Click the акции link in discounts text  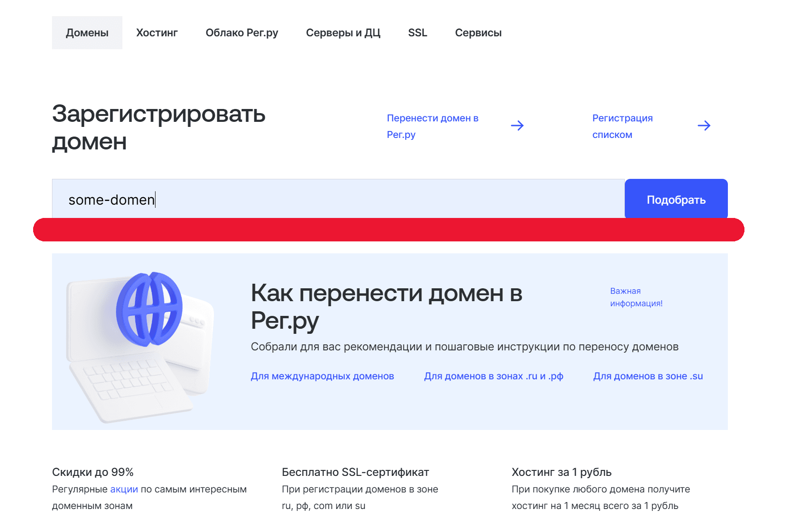point(124,489)
